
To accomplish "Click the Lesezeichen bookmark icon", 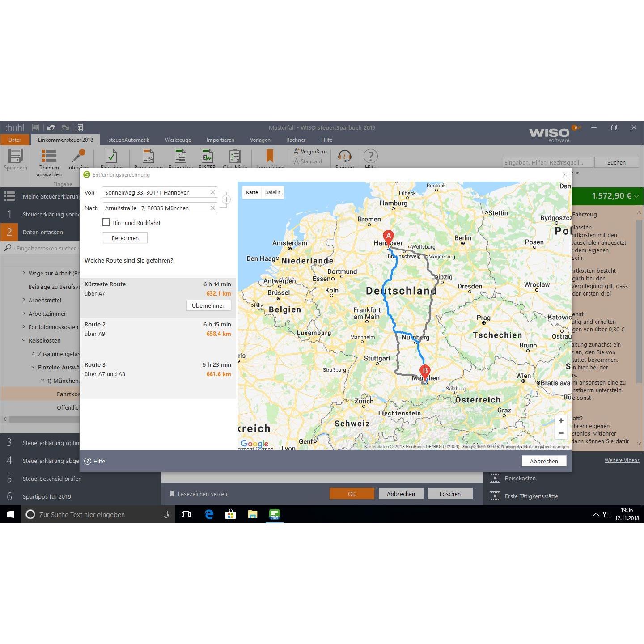I will 270,156.
